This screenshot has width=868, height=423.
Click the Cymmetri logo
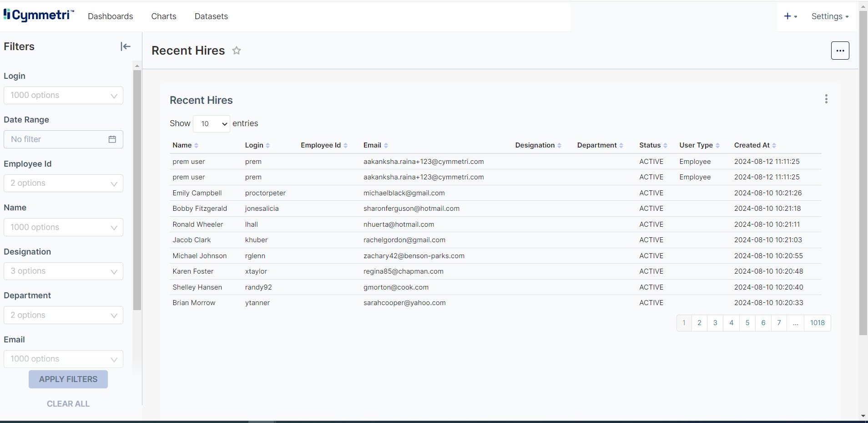tap(39, 15)
